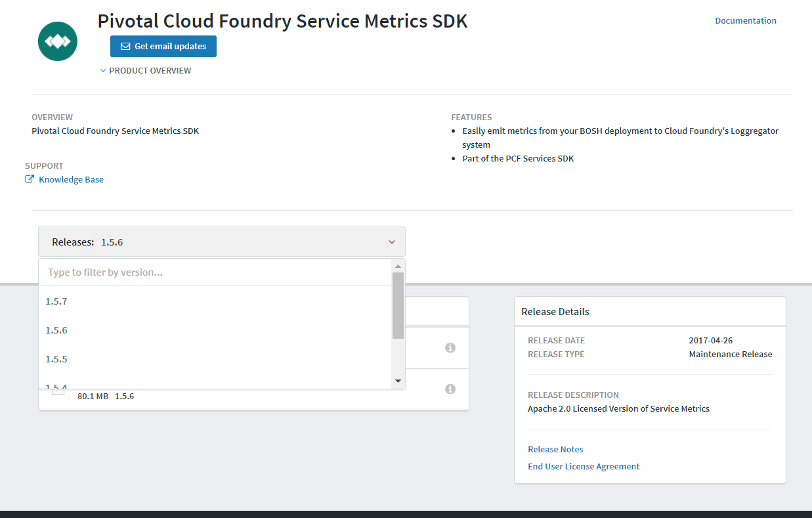Click the 'Type to filter by version' field

point(215,272)
